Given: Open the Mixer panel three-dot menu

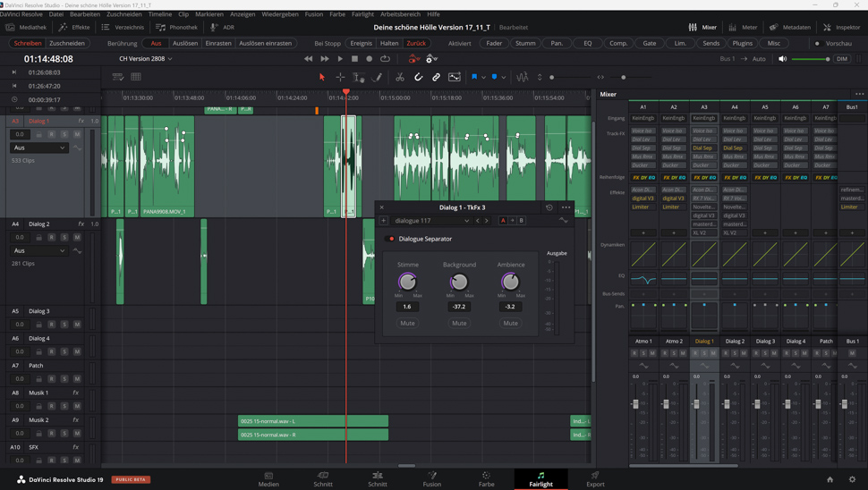Looking at the screenshot, I should (859, 94).
